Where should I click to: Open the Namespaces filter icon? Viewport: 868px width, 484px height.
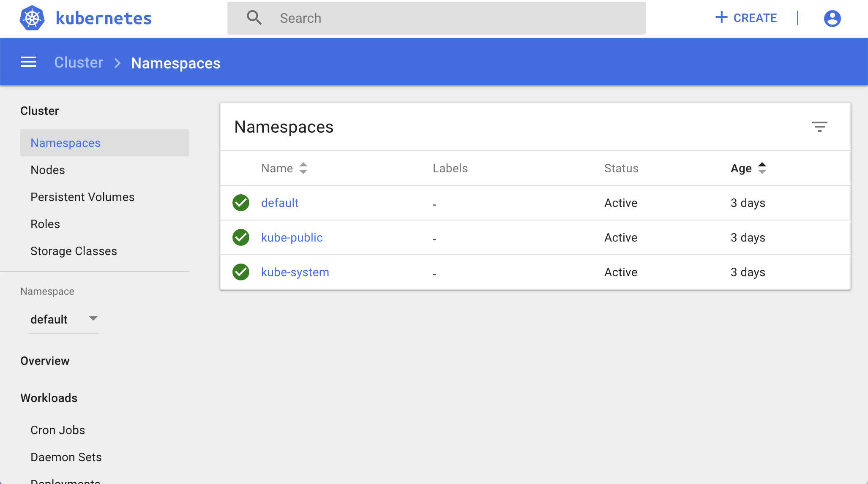tap(819, 127)
